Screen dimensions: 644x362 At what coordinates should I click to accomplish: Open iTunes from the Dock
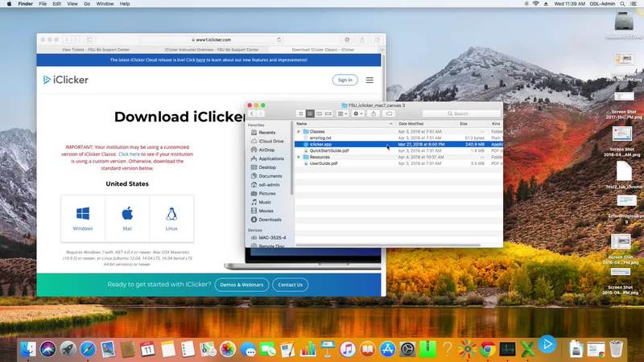click(x=348, y=349)
